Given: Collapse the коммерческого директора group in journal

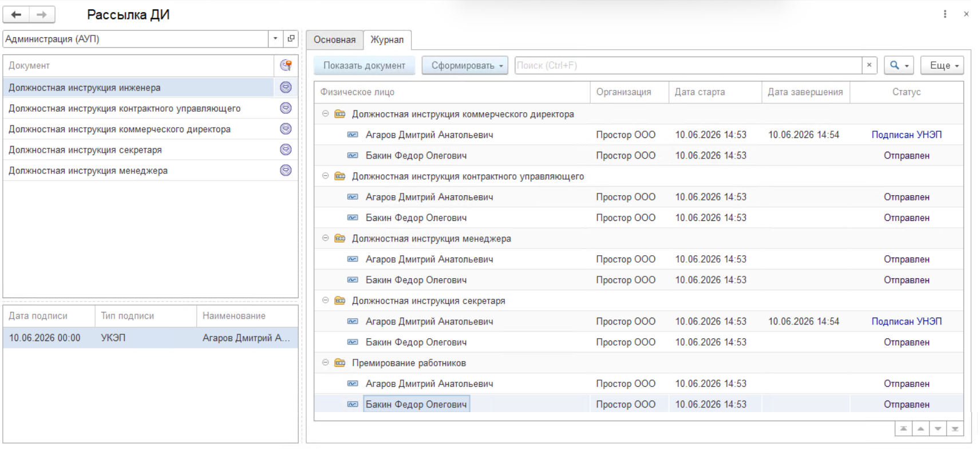Looking at the screenshot, I should (325, 114).
